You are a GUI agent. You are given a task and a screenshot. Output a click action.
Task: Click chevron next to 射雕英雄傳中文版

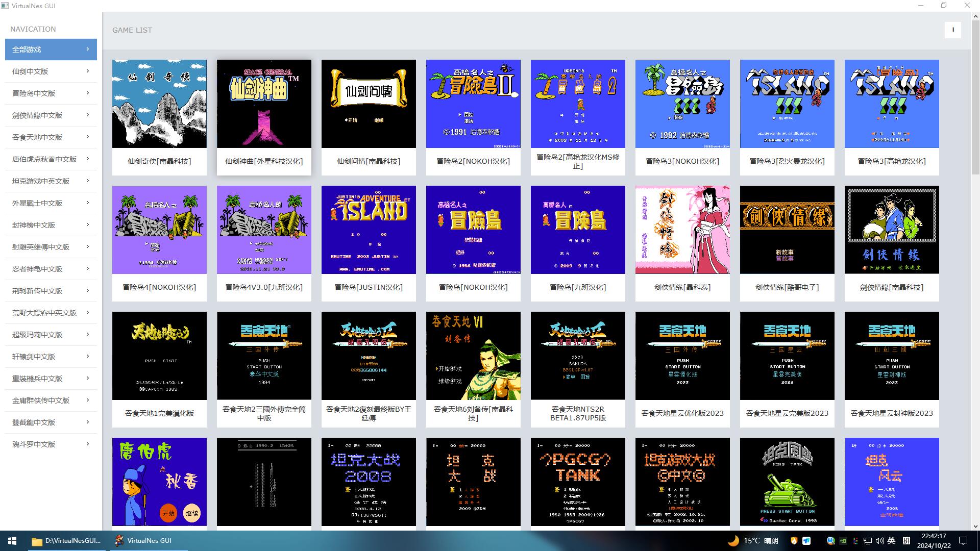pos(88,246)
